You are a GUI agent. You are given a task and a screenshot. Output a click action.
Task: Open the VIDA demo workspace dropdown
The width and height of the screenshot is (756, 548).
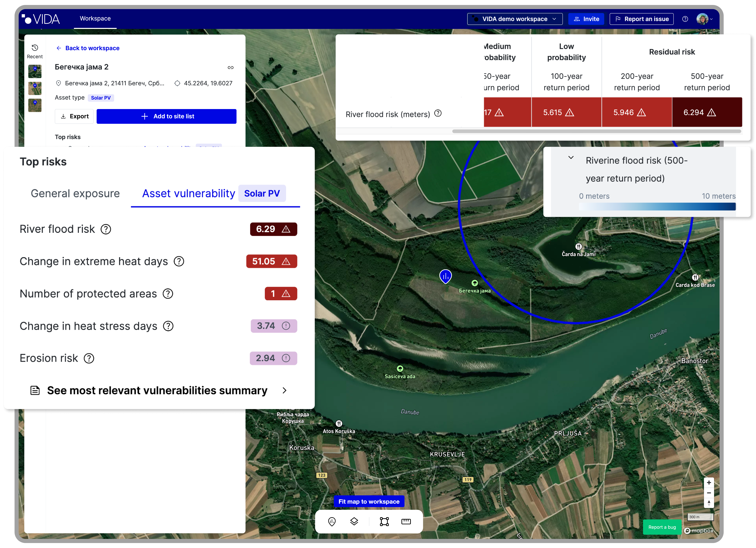(515, 19)
